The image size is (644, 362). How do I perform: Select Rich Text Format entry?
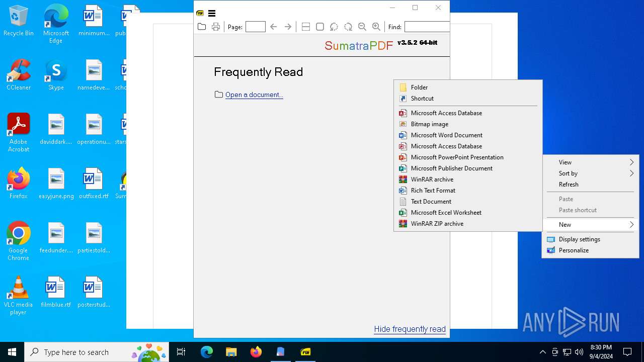468,191
